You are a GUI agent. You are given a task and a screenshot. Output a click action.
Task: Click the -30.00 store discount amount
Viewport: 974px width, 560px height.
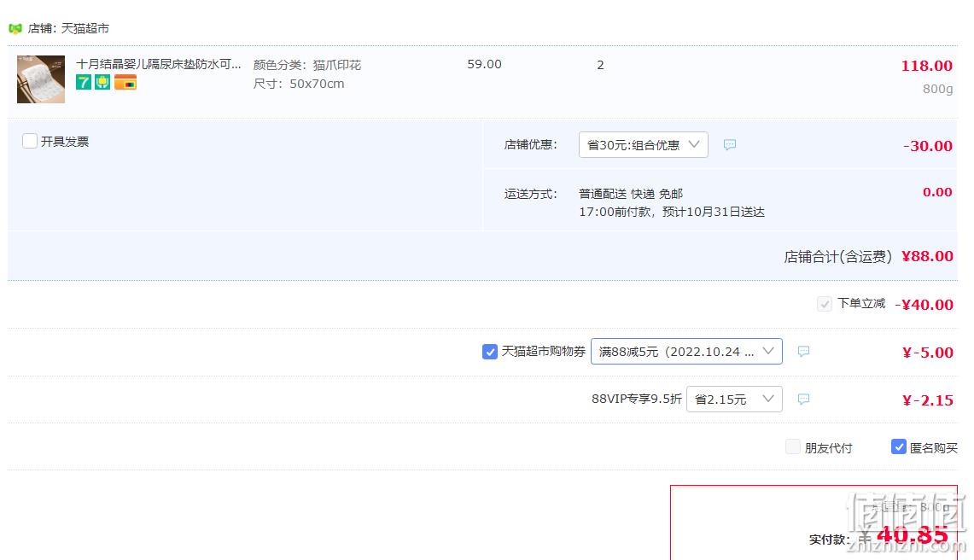927,146
